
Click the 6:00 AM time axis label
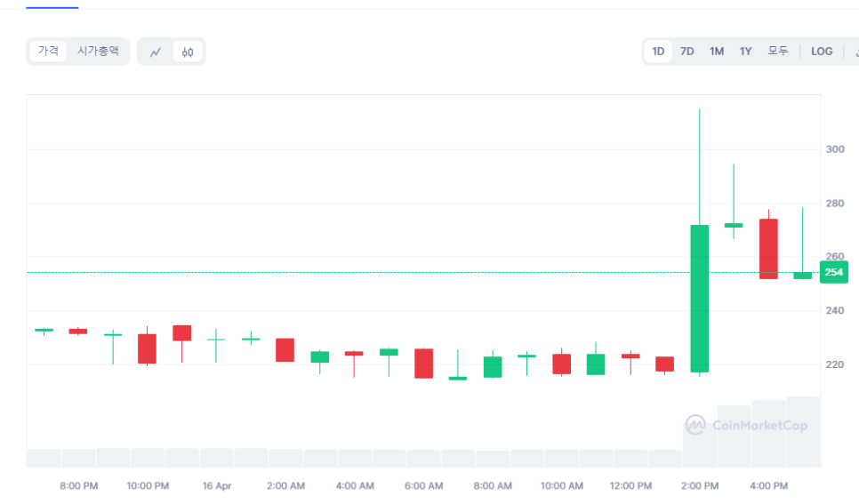tap(424, 486)
